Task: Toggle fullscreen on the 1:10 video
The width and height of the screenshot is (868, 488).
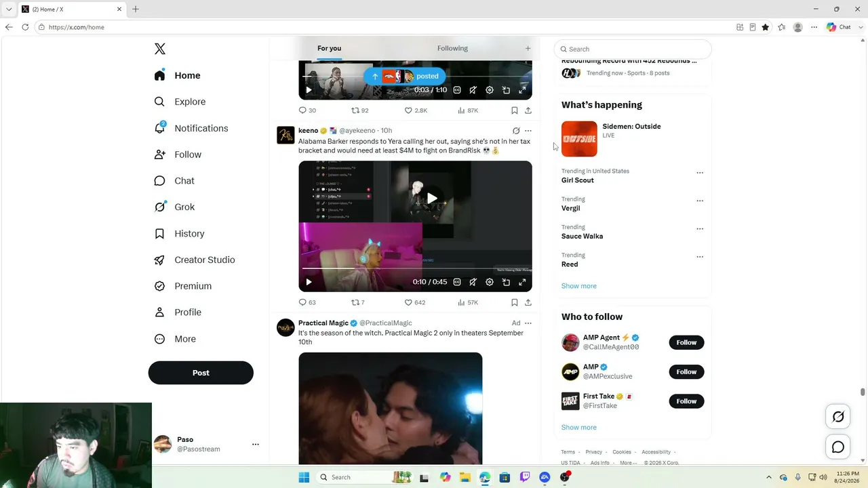Action: point(522,90)
